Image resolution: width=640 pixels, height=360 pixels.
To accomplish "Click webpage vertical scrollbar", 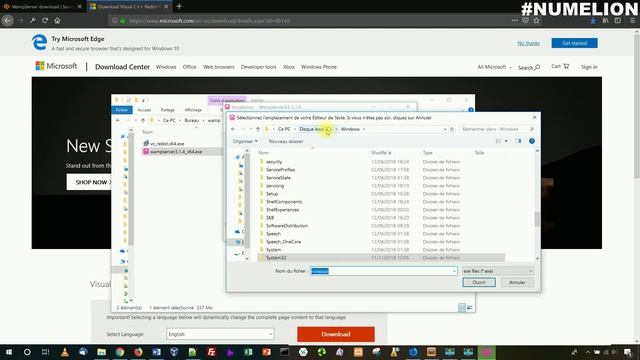I will coord(636,106).
